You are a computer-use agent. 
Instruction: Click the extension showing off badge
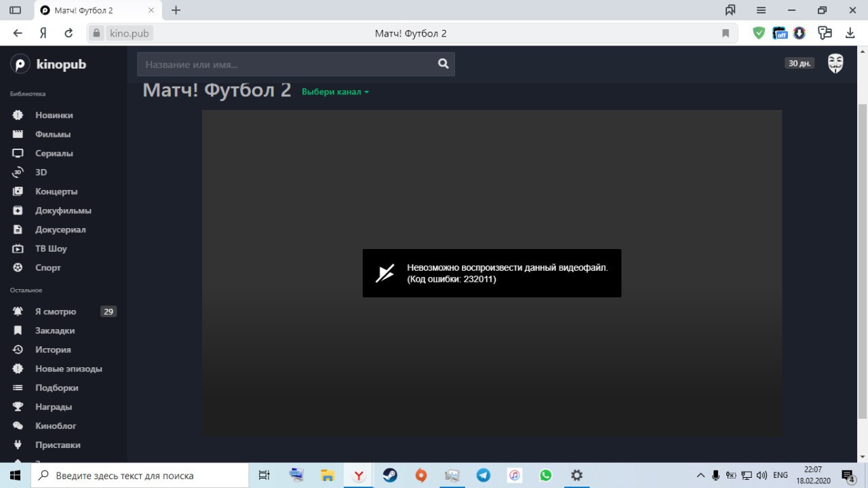[x=781, y=33]
